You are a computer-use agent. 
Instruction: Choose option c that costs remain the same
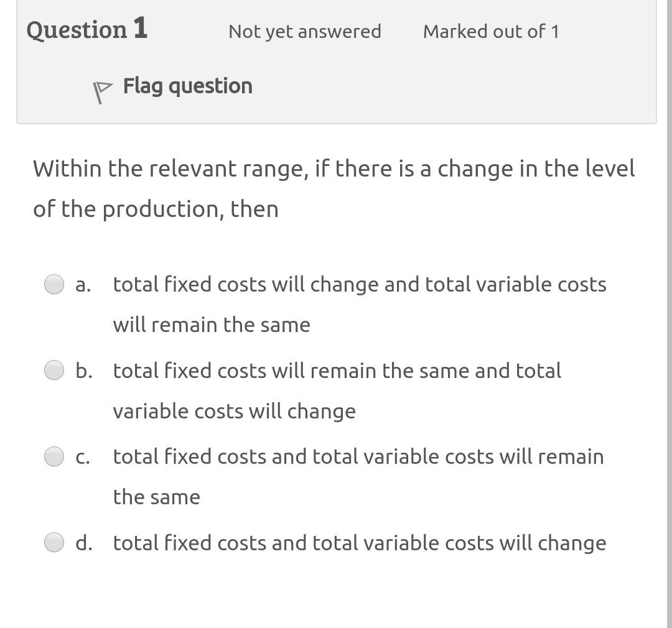[x=54, y=456]
